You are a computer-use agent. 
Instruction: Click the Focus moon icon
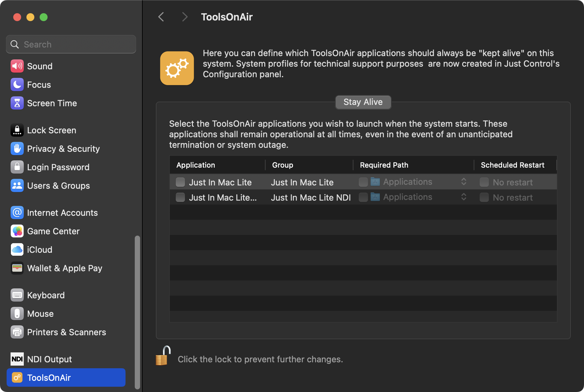17,84
